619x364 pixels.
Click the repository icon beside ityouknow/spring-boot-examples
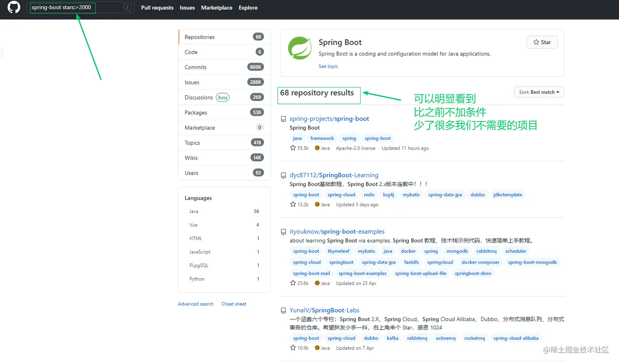[283, 232]
